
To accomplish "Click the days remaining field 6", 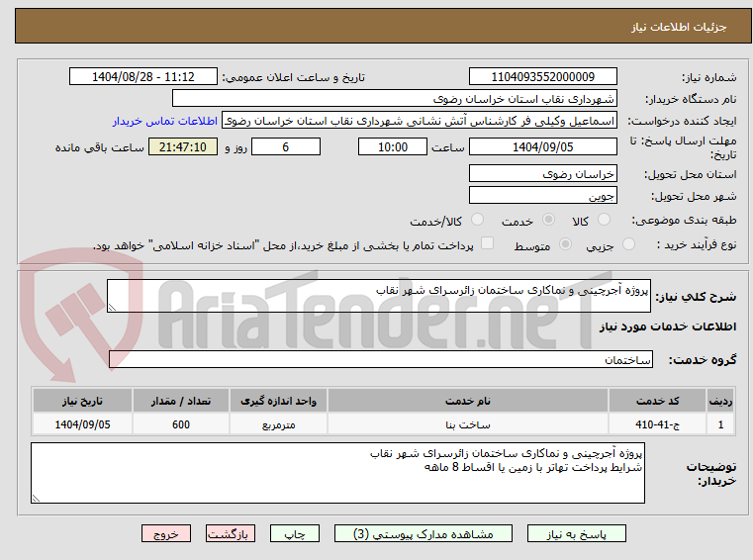I will click(x=286, y=147).
